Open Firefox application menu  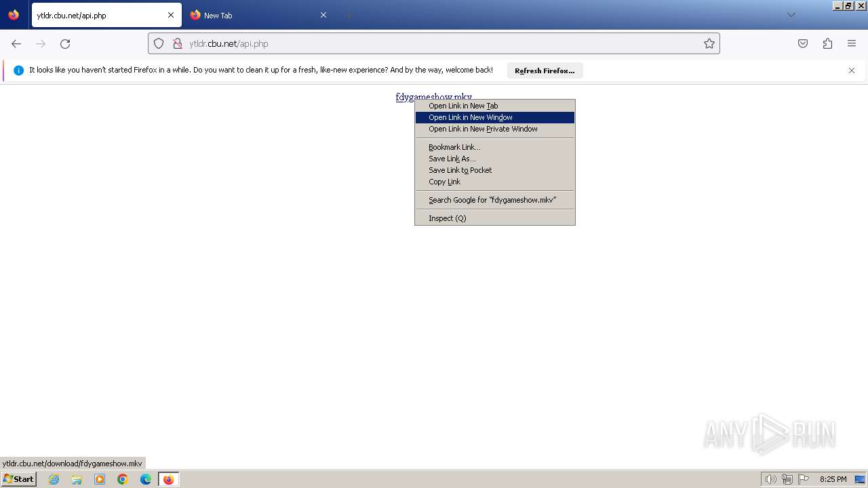coord(852,43)
